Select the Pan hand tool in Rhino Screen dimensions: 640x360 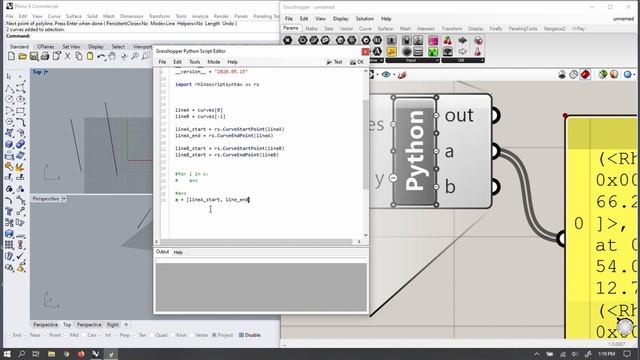112,56
